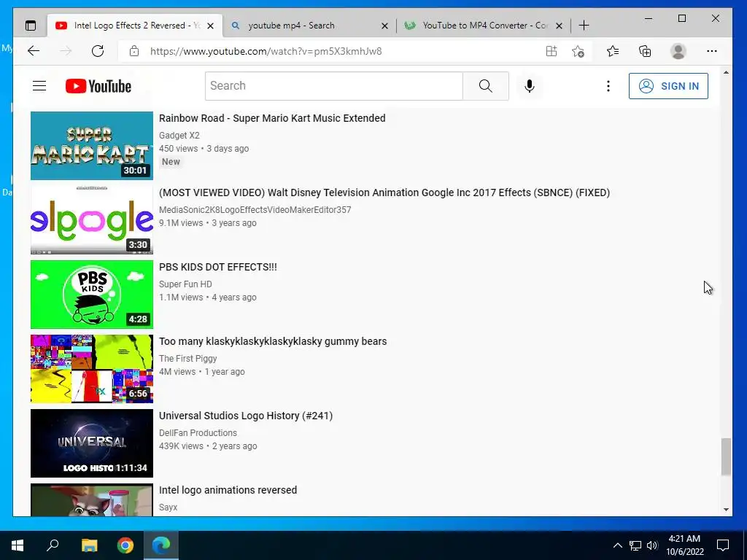Open the Intel logo animations reversed thumbnail
This screenshot has width=747, height=560.
tap(92, 500)
